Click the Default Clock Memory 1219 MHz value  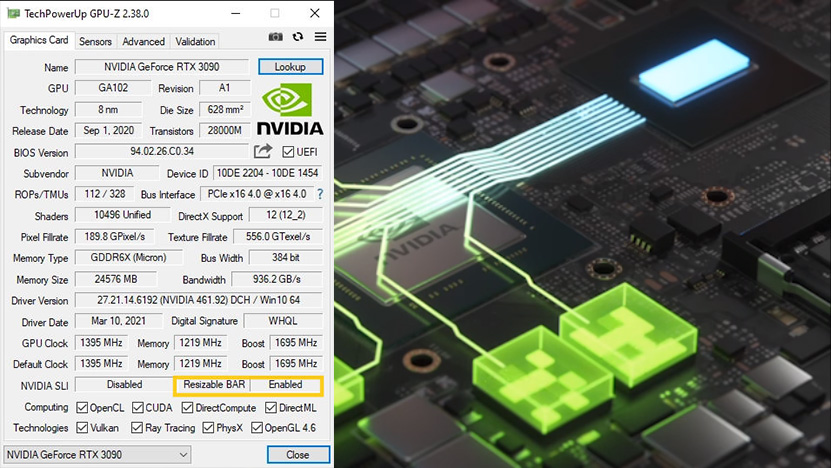200,364
